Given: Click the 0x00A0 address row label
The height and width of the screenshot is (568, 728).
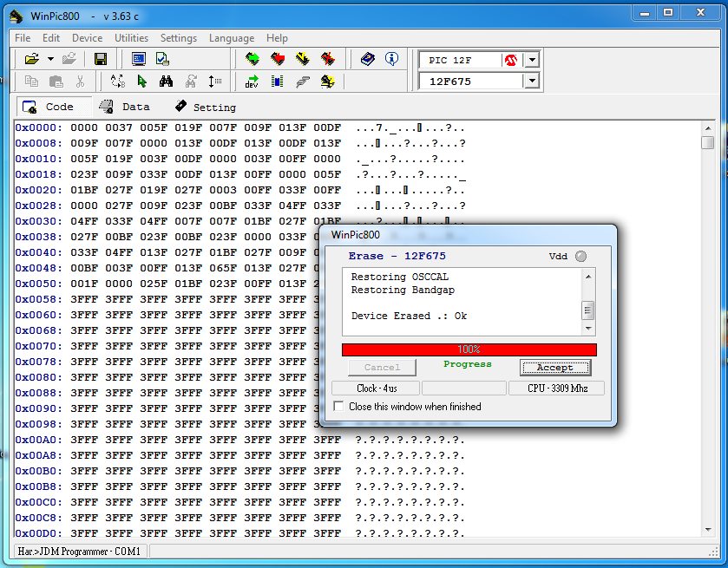Looking at the screenshot, I should (38, 440).
